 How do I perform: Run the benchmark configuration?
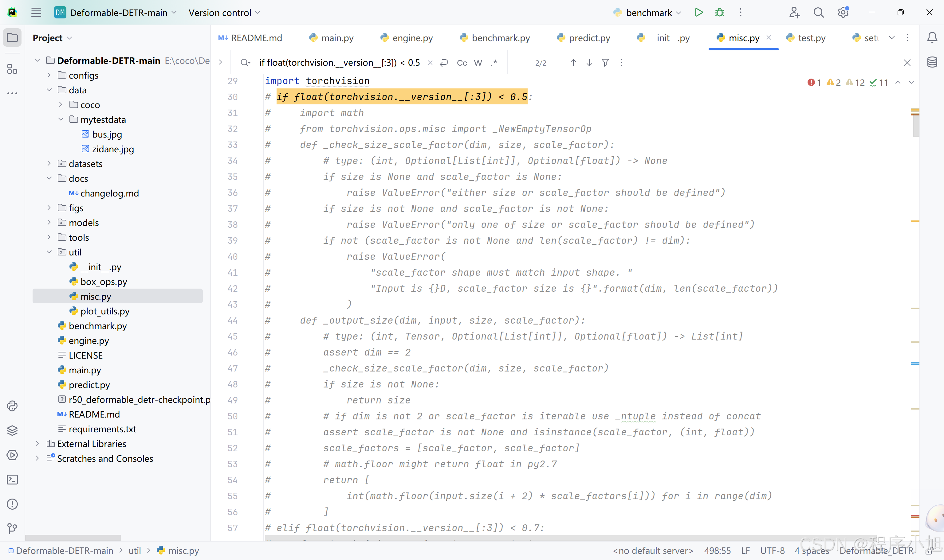pos(698,13)
